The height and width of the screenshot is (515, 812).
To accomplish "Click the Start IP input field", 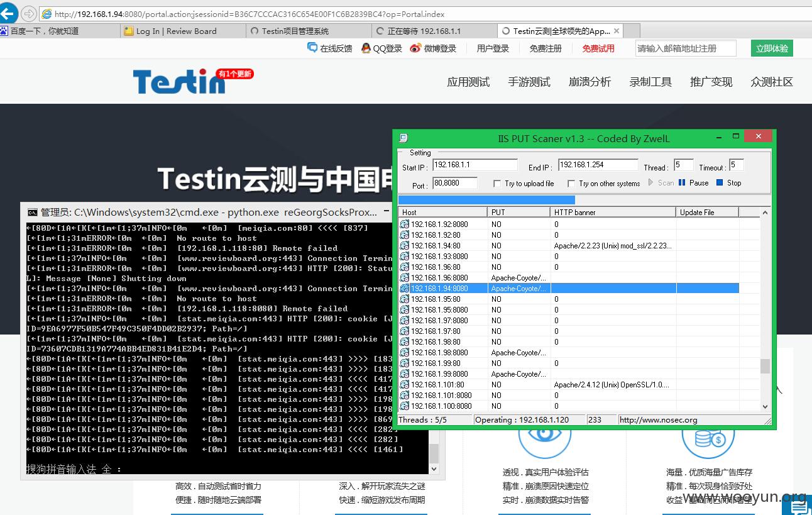I will (475, 165).
